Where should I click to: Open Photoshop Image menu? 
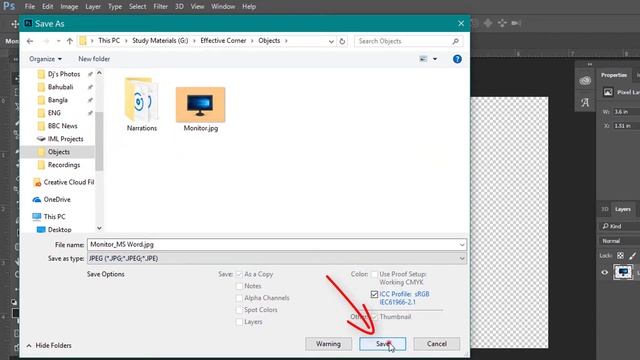(x=69, y=7)
